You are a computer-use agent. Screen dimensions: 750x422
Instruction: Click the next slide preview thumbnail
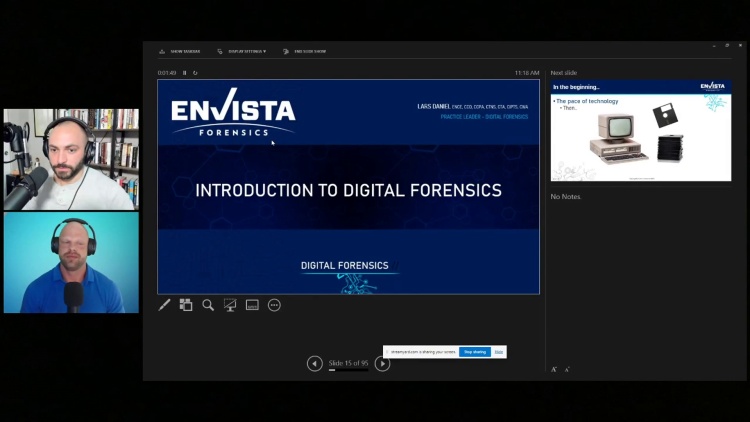tap(641, 130)
